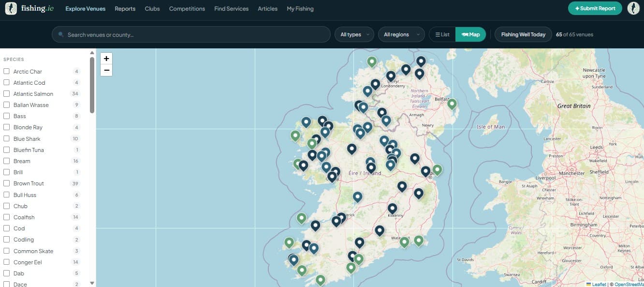Click the down arrow below species scrollbar

coord(92,283)
